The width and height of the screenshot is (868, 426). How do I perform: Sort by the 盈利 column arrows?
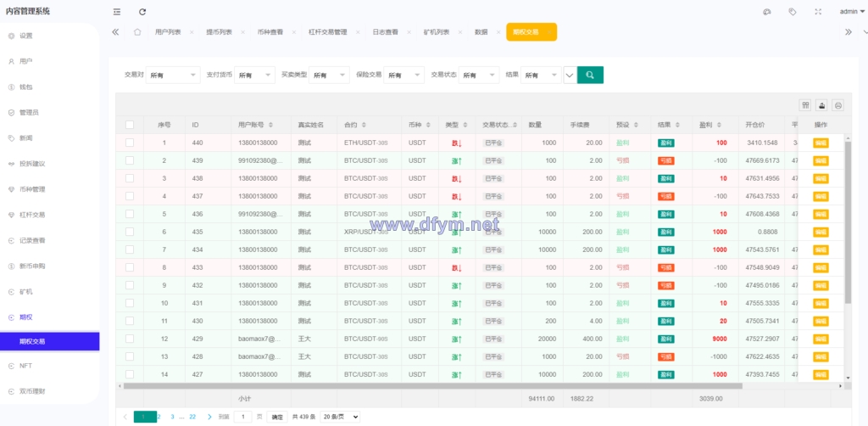(719, 126)
